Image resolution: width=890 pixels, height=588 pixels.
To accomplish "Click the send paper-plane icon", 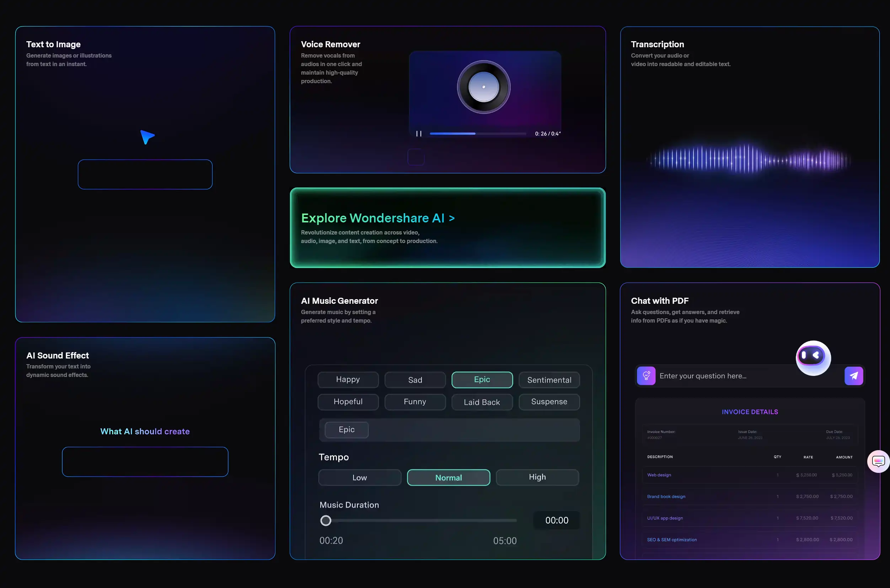I will coord(854,376).
